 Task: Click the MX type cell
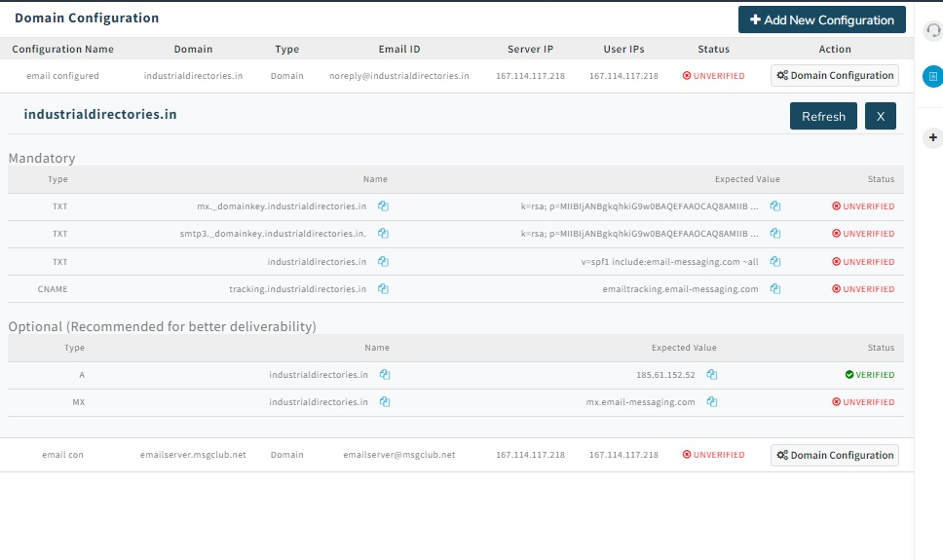pyautogui.click(x=78, y=402)
